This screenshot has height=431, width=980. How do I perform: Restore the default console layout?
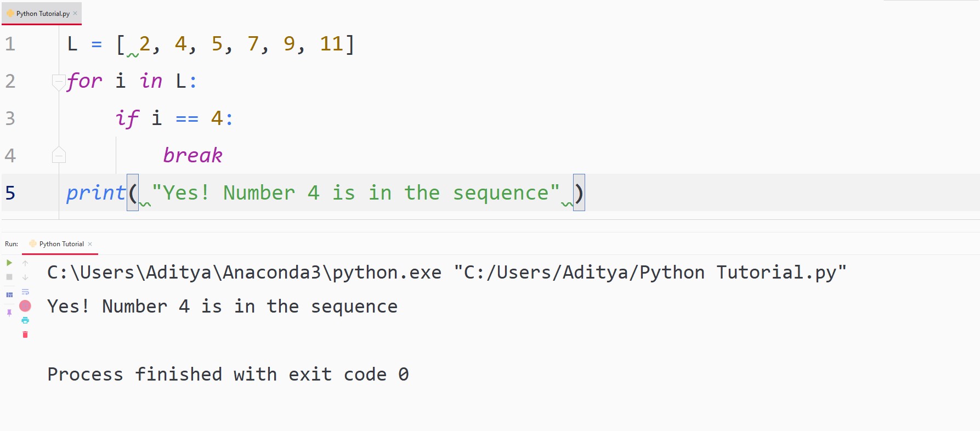pyautogui.click(x=9, y=294)
